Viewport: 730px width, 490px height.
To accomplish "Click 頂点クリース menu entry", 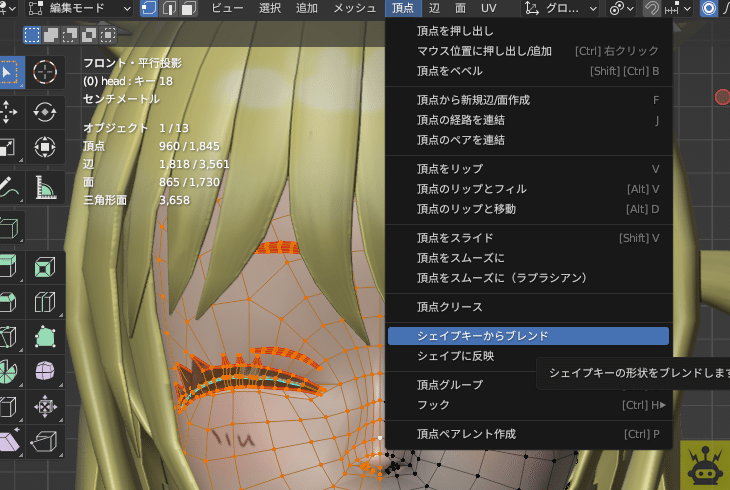I will pos(528,307).
